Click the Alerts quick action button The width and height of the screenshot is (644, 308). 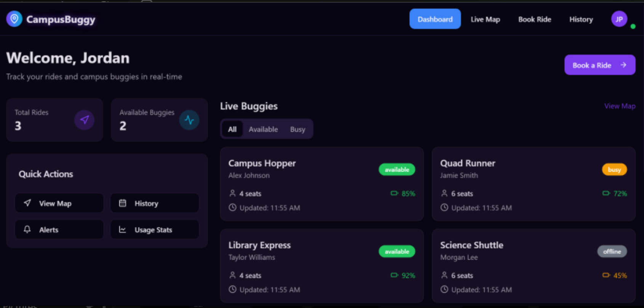point(59,229)
